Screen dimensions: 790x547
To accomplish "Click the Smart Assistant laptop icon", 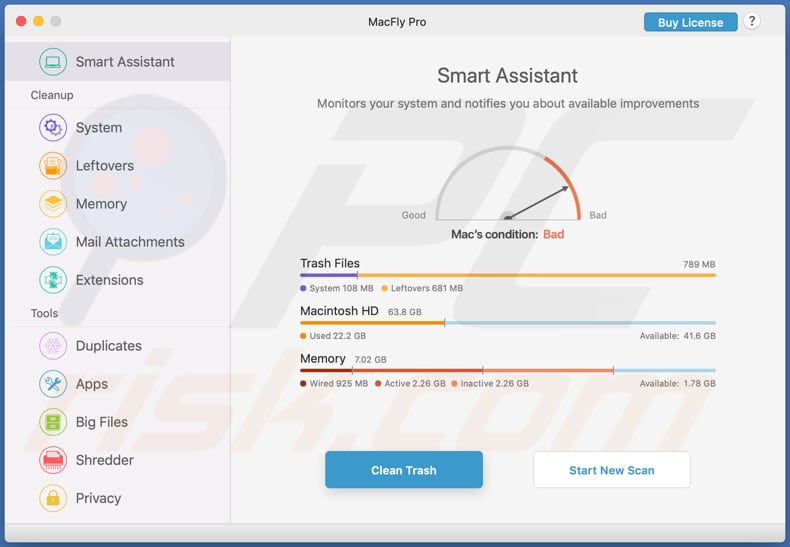I will pyautogui.click(x=53, y=62).
